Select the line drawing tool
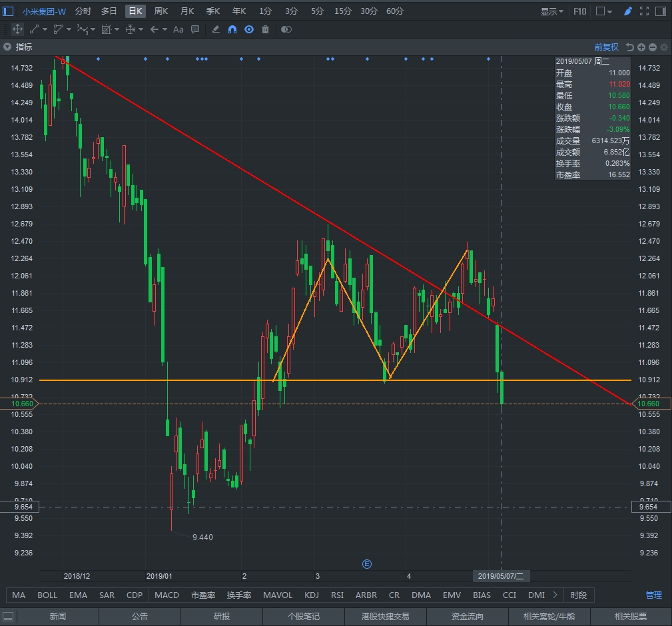This screenshot has height=626, width=672. click(x=34, y=29)
